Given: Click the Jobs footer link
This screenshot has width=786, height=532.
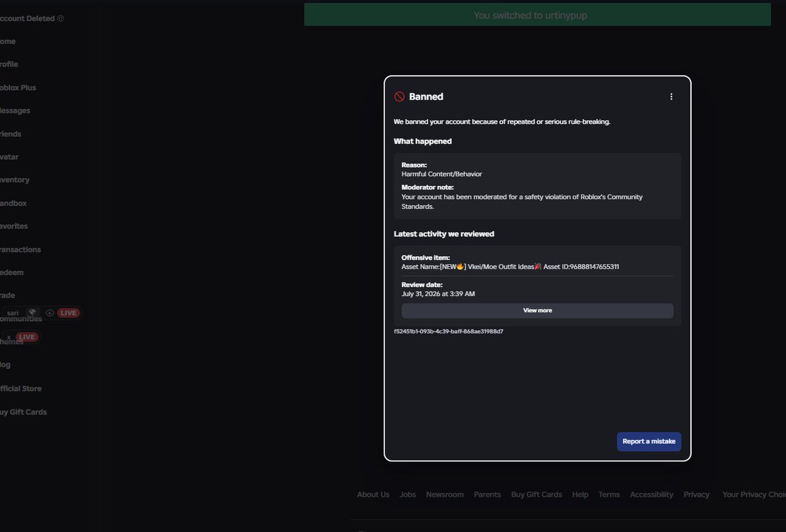Looking at the screenshot, I should coord(407,495).
